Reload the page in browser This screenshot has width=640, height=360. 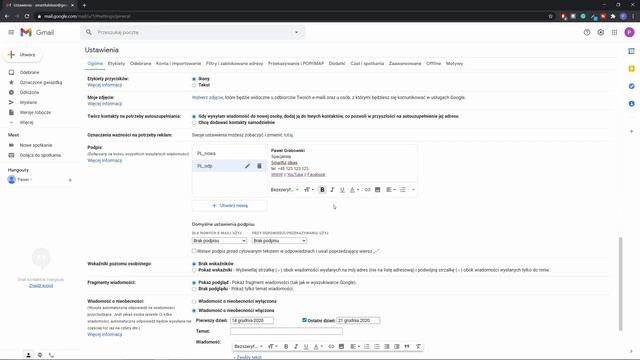[27, 16]
